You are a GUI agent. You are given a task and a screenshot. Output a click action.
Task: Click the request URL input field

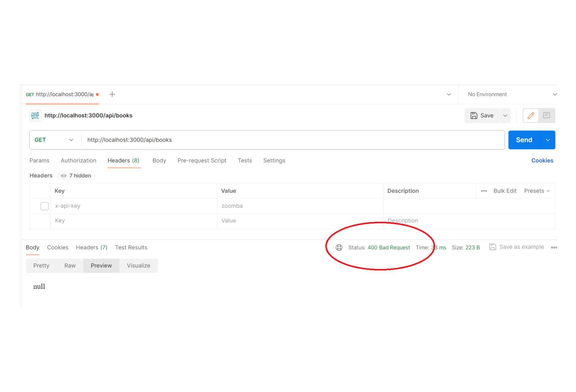tap(293, 140)
